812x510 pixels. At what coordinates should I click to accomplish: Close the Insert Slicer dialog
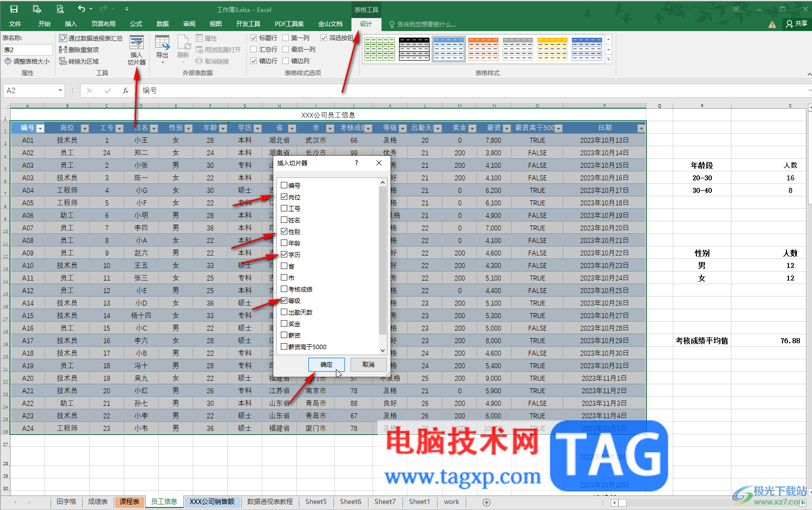[379, 163]
